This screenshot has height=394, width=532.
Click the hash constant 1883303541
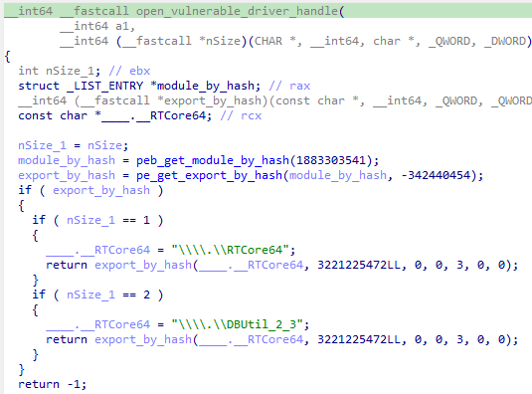pos(331,160)
